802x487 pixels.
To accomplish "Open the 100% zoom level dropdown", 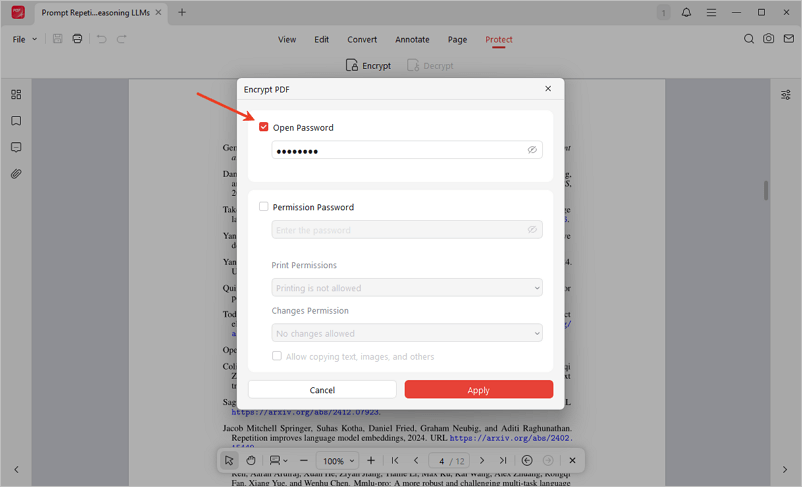I will pos(337,461).
